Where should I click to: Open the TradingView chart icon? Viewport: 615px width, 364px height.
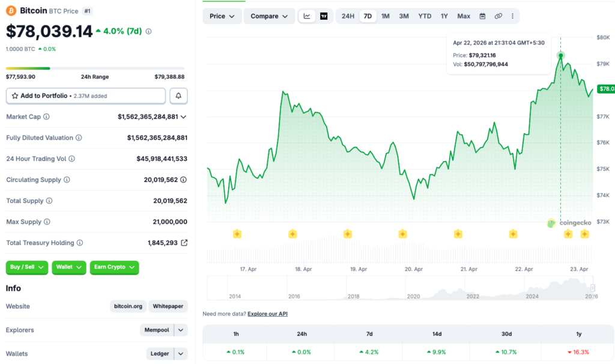[x=324, y=16]
